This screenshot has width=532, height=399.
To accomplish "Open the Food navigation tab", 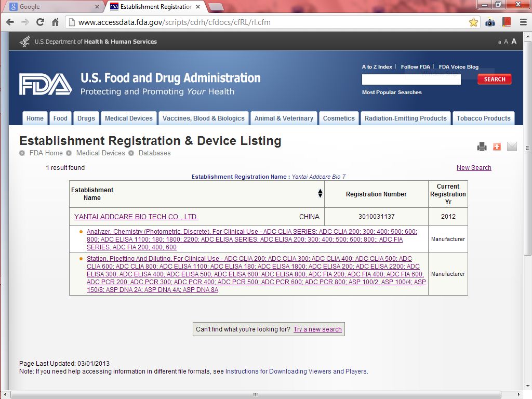I will pos(60,118).
